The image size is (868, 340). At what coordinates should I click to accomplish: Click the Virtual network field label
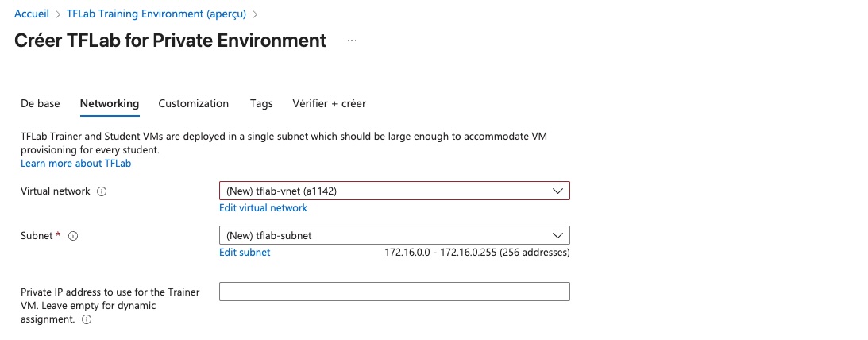coord(56,191)
